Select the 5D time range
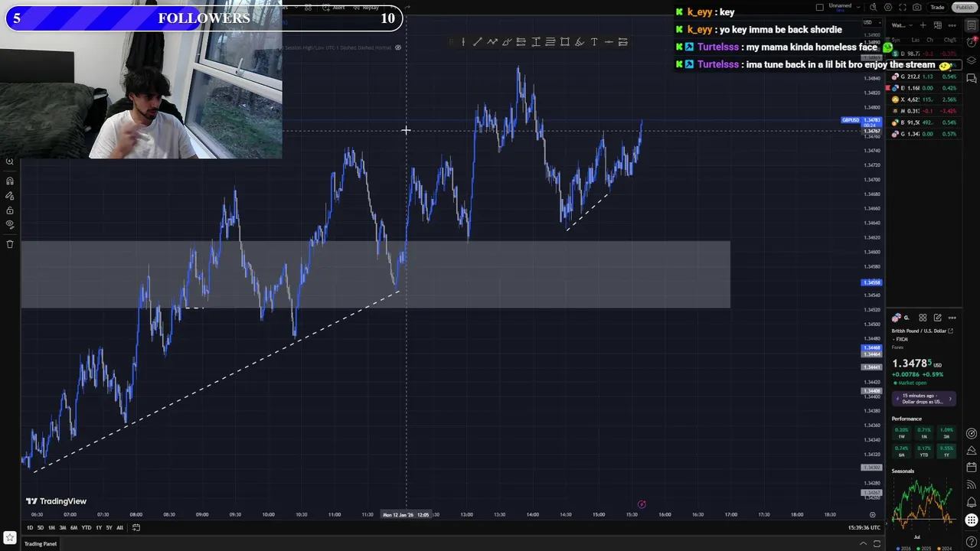Viewport: 980px width, 551px height. tap(41, 528)
